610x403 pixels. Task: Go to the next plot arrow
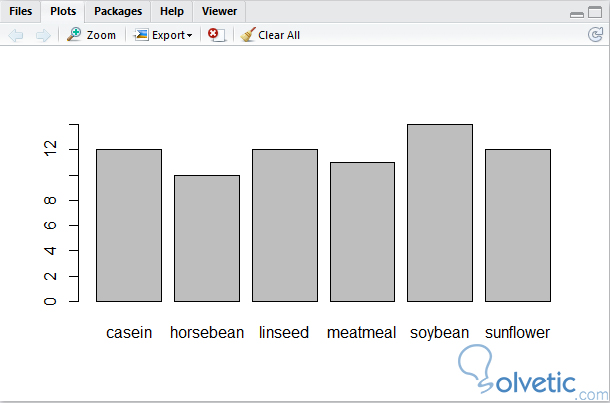pyautogui.click(x=42, y=35)
